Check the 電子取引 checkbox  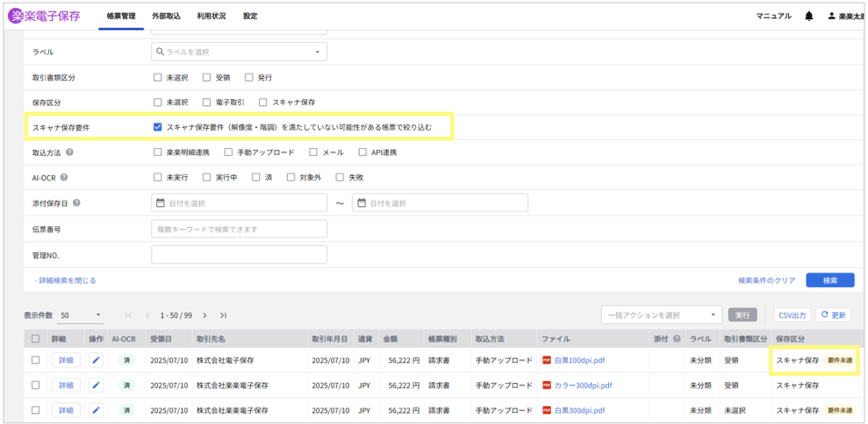pyautogui.click(x=206, y=103)
